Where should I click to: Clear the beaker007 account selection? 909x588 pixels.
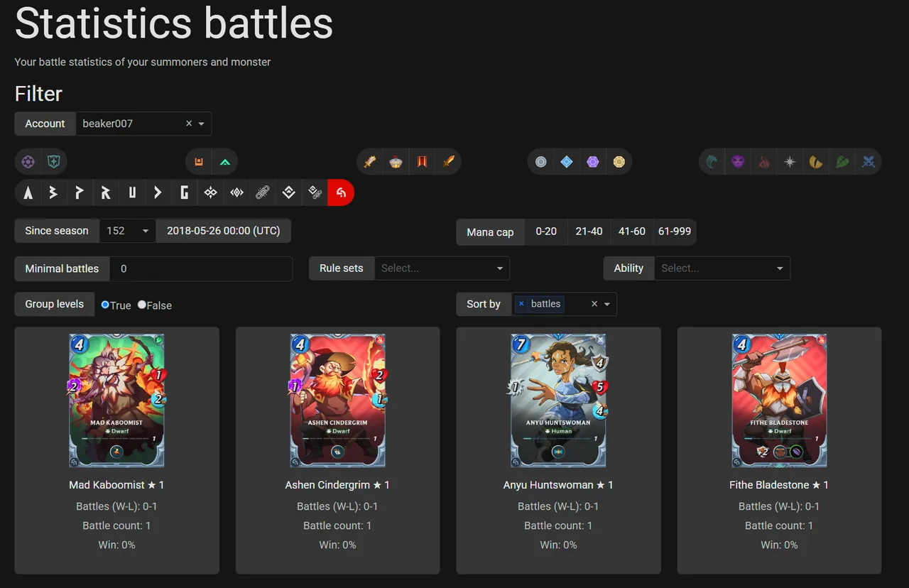coord(189,124)
